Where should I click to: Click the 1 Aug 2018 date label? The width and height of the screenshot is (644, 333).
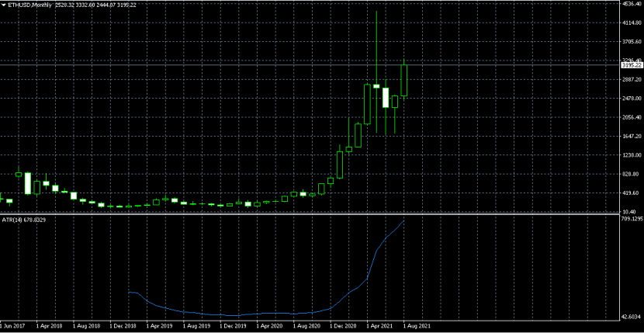[x=86, y=325]
